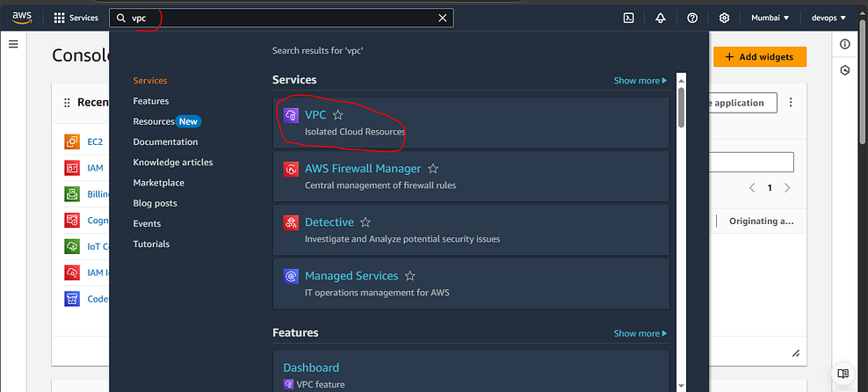
Task: Favorite VPC with the star
Action: click(x=338, y=115)
